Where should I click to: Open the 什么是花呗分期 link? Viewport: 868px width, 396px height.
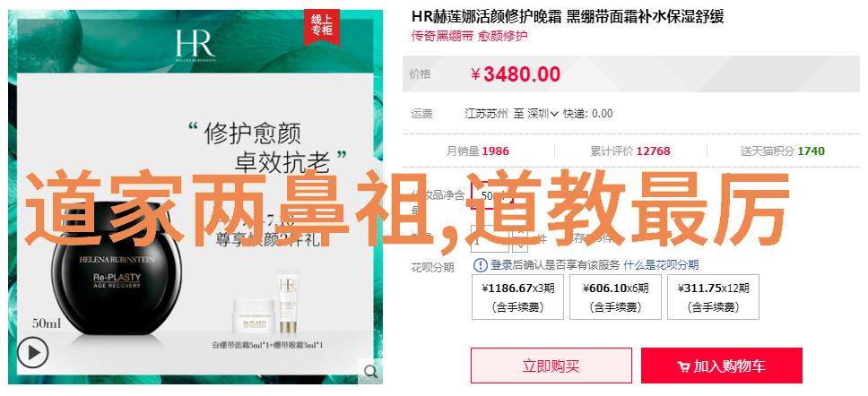pos(661,265)
